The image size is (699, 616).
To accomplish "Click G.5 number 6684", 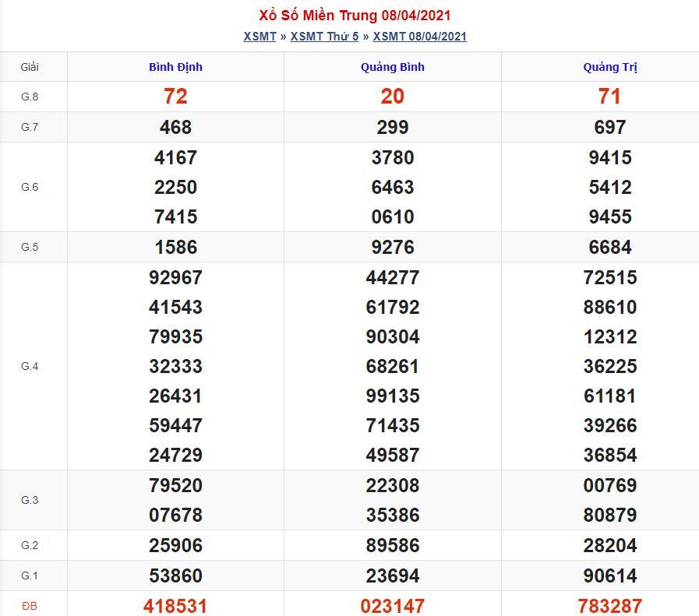I will tap(610, 247).
